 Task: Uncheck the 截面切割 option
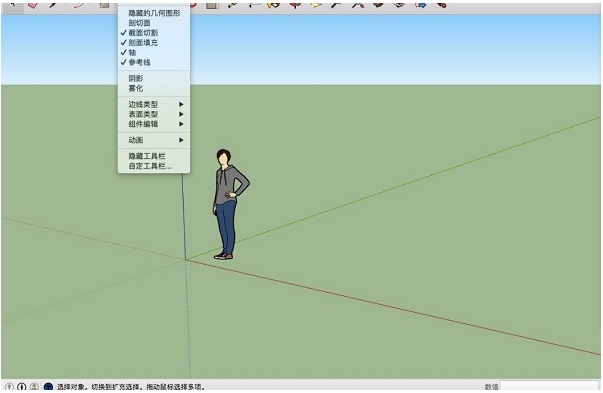click(153, 33)
